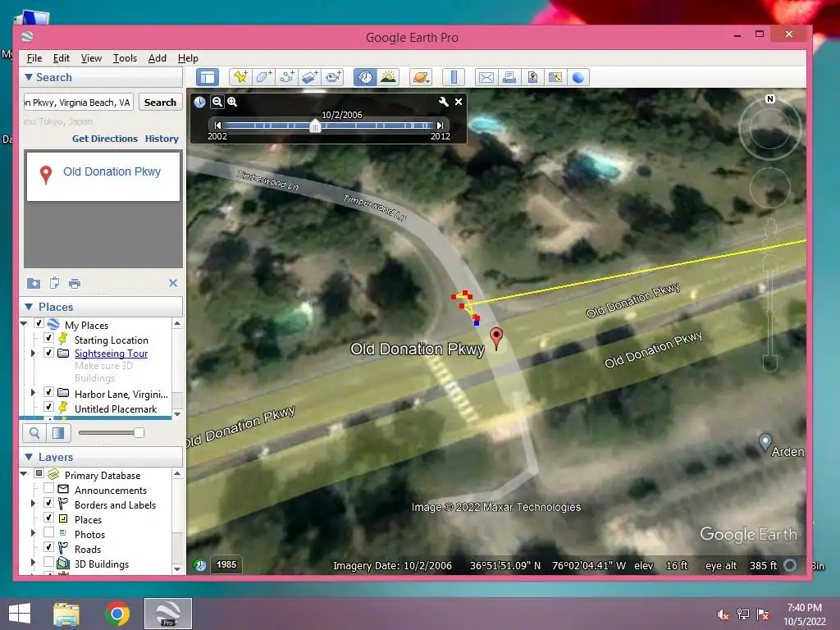Step to next imagery date

(440, 126)
